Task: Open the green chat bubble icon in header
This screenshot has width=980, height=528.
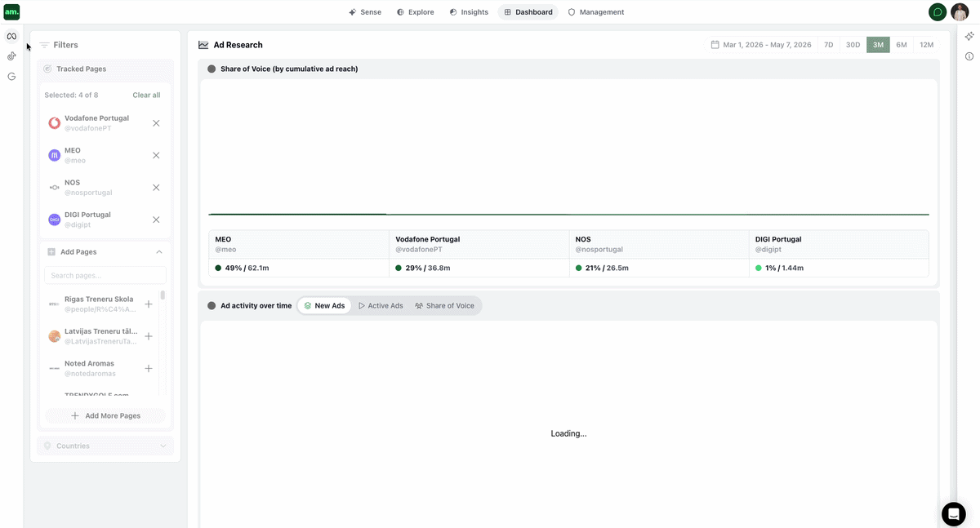Action: click(938, 12)
